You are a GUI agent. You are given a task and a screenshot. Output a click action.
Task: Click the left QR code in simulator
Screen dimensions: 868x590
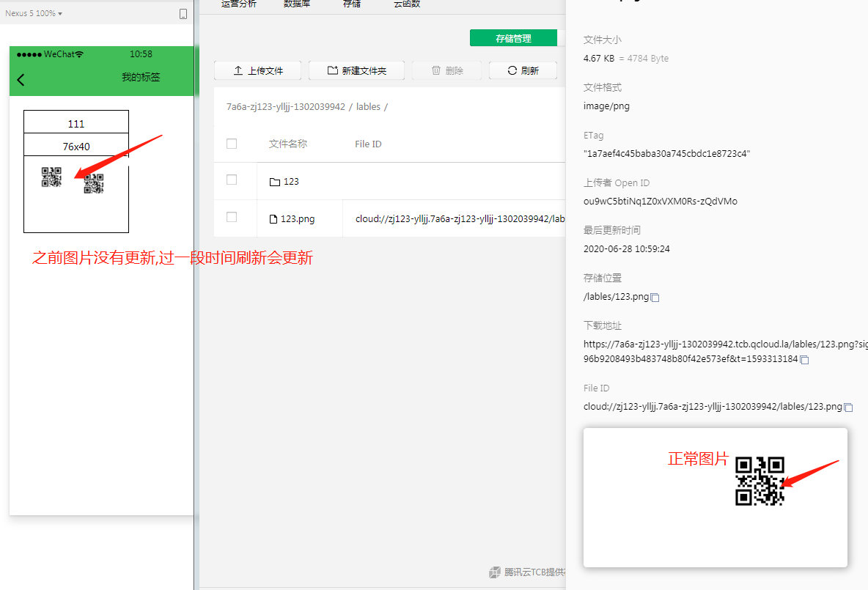[51, 177]
